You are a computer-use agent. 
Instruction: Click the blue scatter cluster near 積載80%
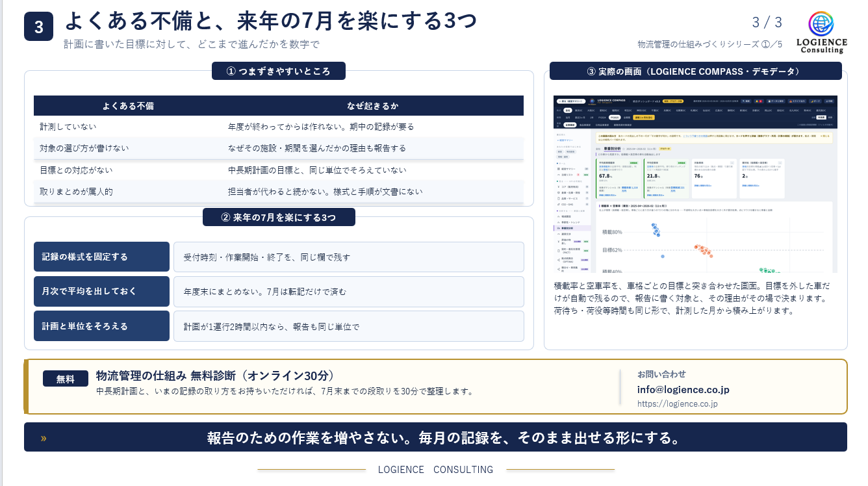click(x=656, y=230)
